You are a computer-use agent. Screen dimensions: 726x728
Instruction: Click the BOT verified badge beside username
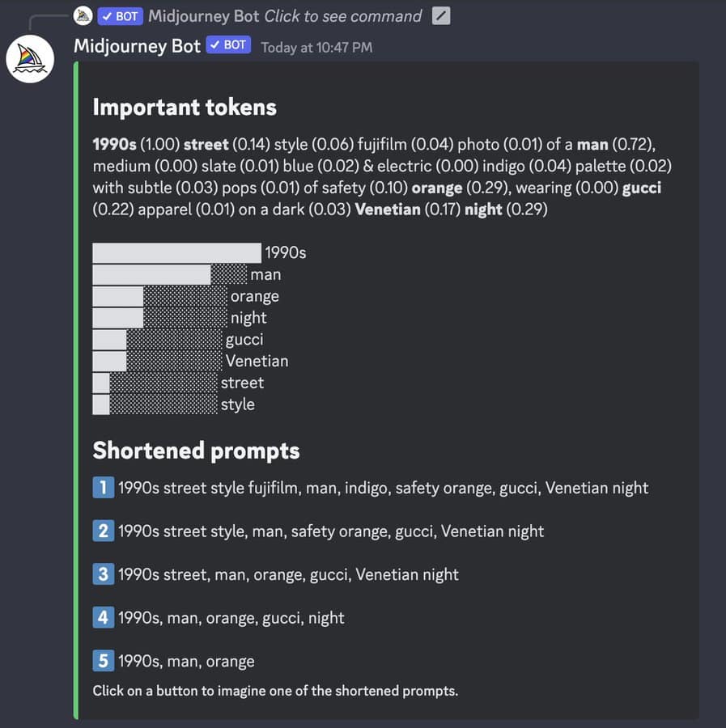coord(228,45)
